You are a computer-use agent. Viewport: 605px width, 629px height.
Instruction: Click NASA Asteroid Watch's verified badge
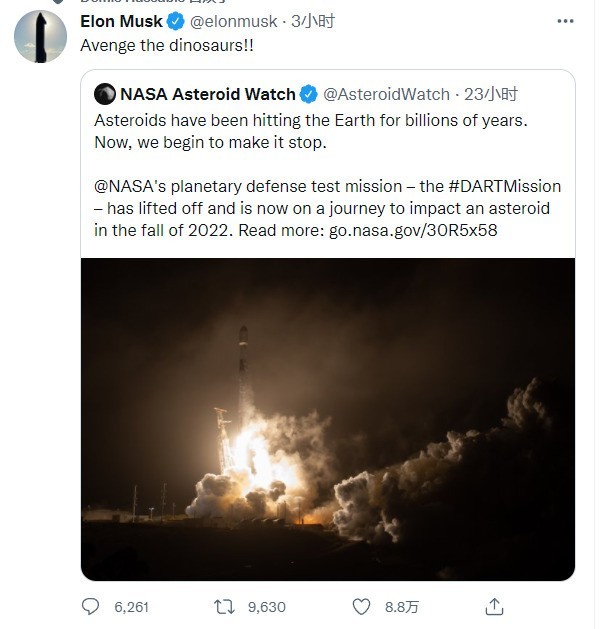coord(309,94)
